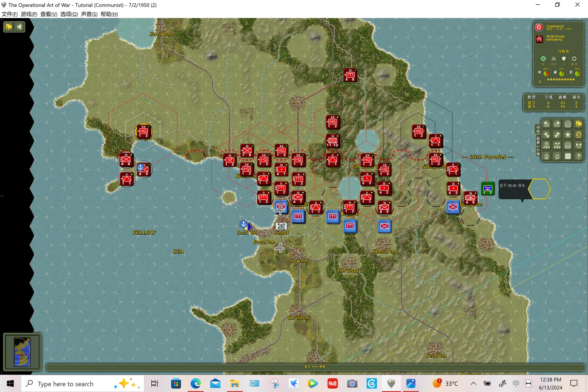Click the 遮断 column header in air table

[x=563, y=97]
